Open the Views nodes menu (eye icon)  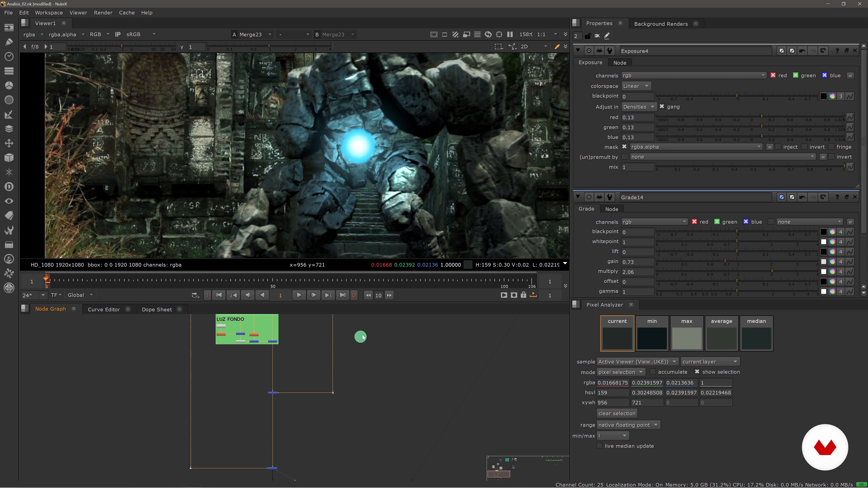[x=9, y=201]
